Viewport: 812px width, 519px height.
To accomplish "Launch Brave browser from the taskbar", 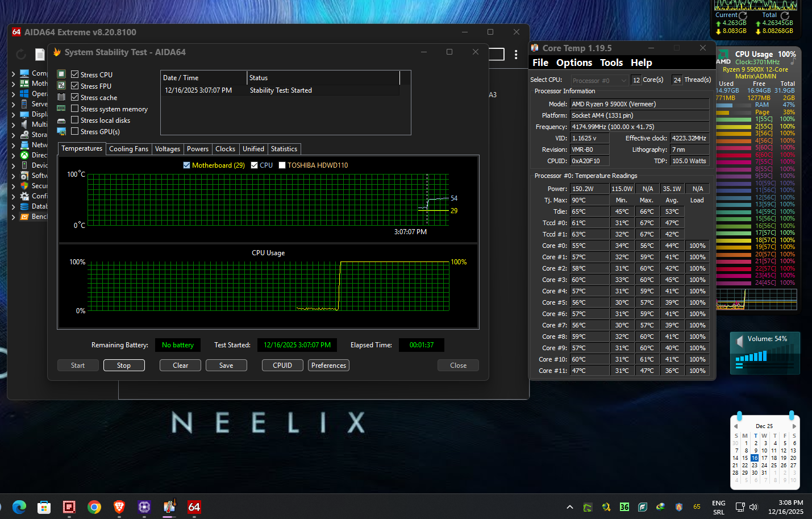I will click(x=119, y=506).
